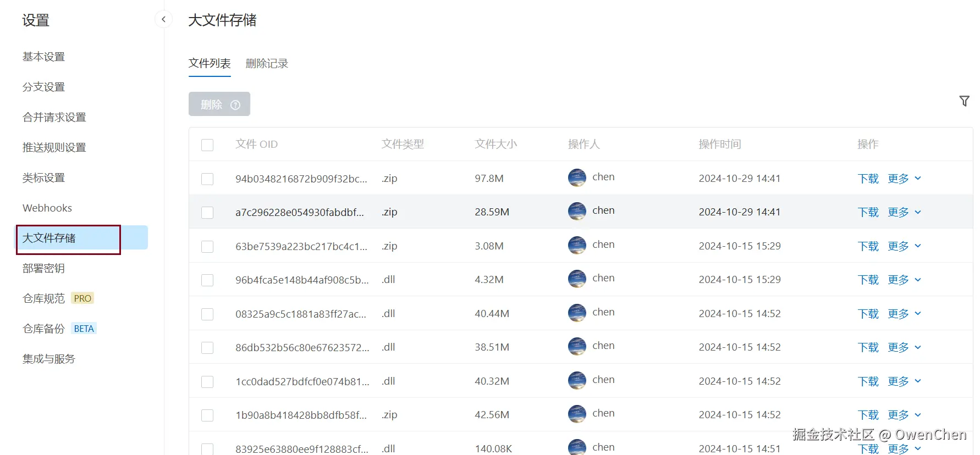Open the filter funnel icon
The image size is (980, 455).
(964, 101)
